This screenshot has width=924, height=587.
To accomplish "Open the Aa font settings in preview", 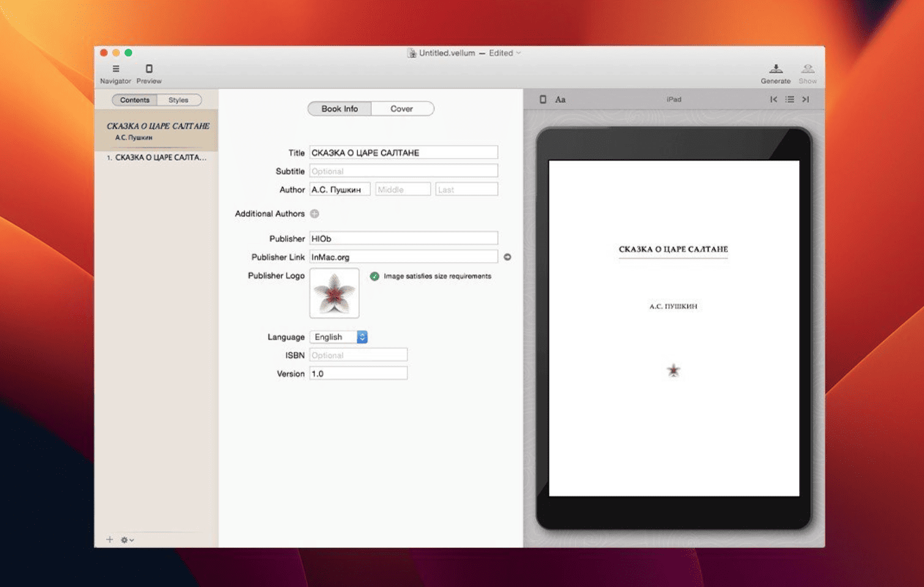I will (561, 99).
